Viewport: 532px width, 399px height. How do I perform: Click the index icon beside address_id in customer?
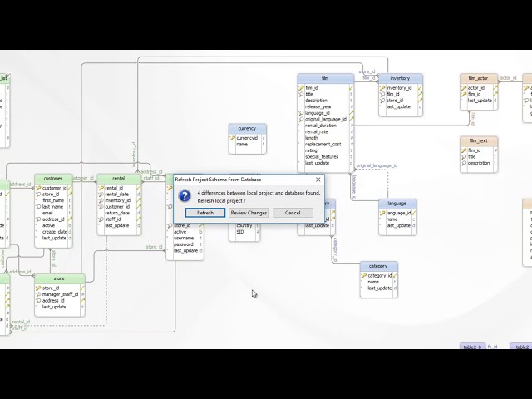[38, 219]
